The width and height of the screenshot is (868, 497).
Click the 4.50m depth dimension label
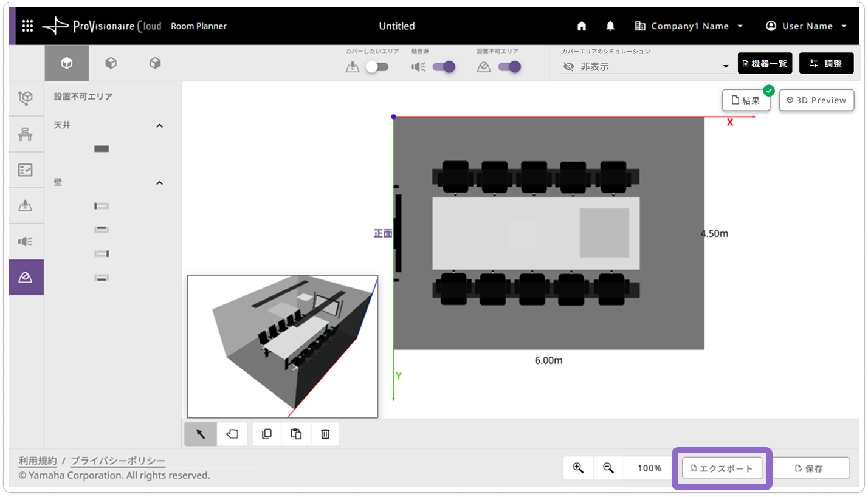click(x=714, y=233)
